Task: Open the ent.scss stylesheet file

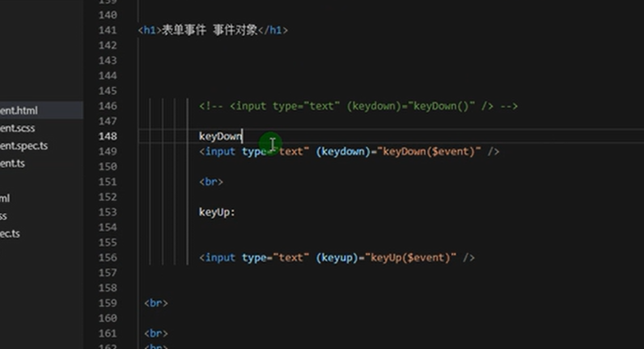Action: 17,128
